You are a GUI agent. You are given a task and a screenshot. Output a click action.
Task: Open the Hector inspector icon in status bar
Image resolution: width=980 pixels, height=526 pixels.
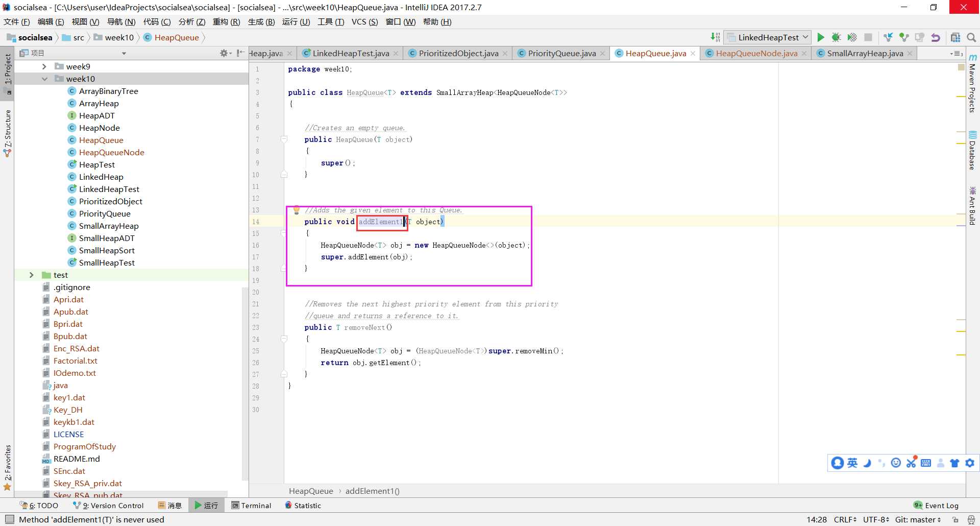[x=971, y=519]
